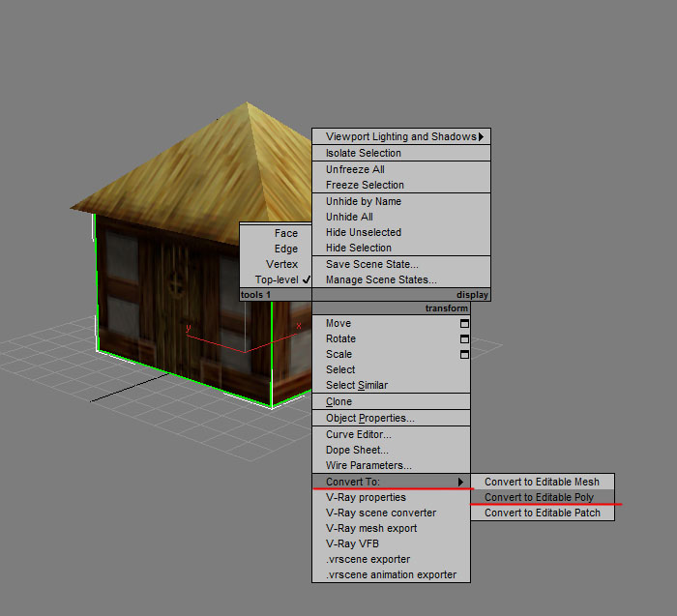
Task: Switch to Face sub-object level
Action: tap(276, 233)
